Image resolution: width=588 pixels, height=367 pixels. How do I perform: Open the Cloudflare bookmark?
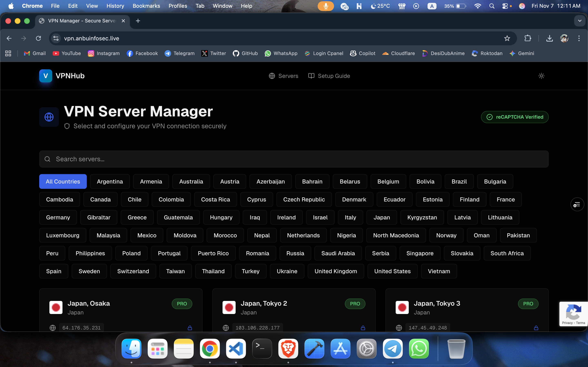click(x=398, y=53)
